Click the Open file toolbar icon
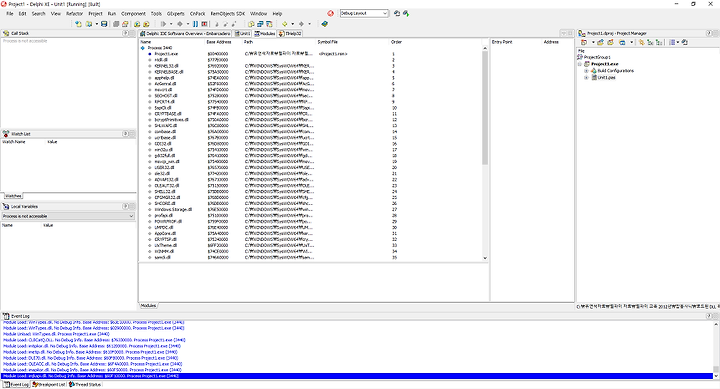The height and width of the screenshot is (389, 720). coord(89,24)
